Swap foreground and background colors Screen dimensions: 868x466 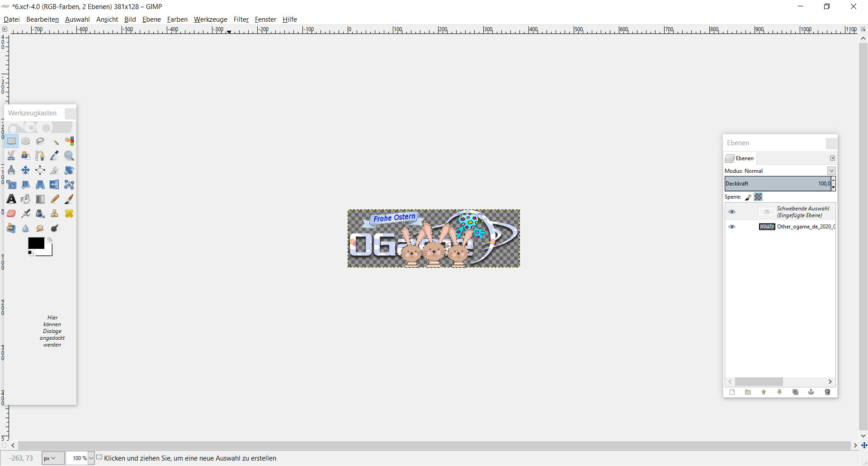50,240
